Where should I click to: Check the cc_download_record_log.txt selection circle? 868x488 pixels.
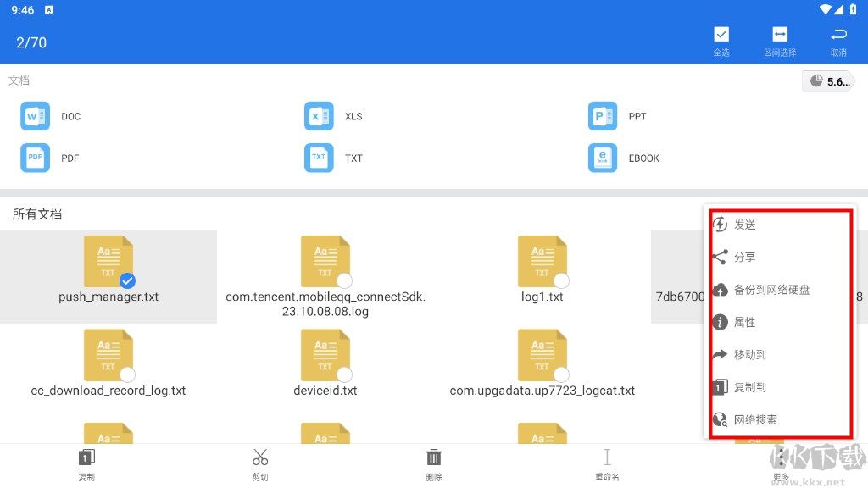point(127,374)
